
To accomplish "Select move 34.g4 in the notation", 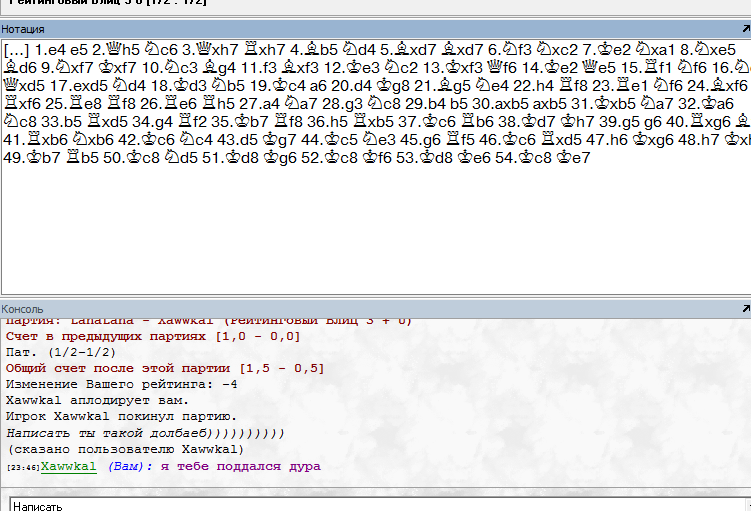I will [x=153, y=122].
